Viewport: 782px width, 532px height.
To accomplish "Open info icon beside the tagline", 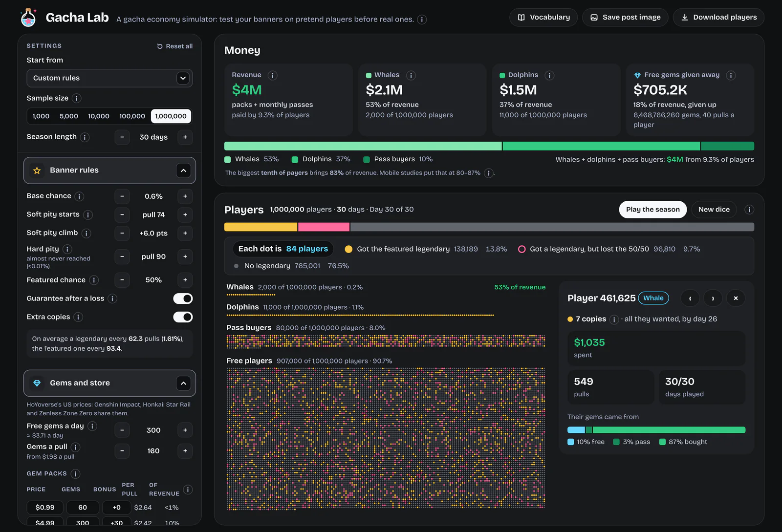I will click(422, 20).
